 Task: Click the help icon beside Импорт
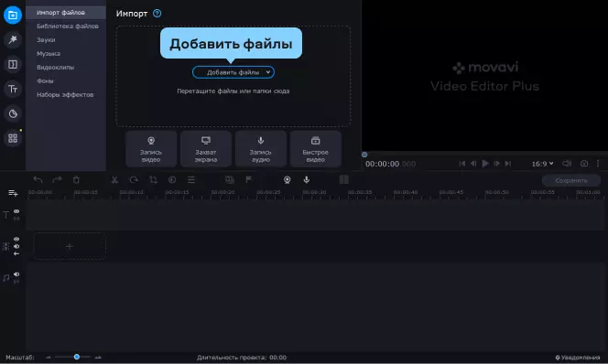[157, 14]
